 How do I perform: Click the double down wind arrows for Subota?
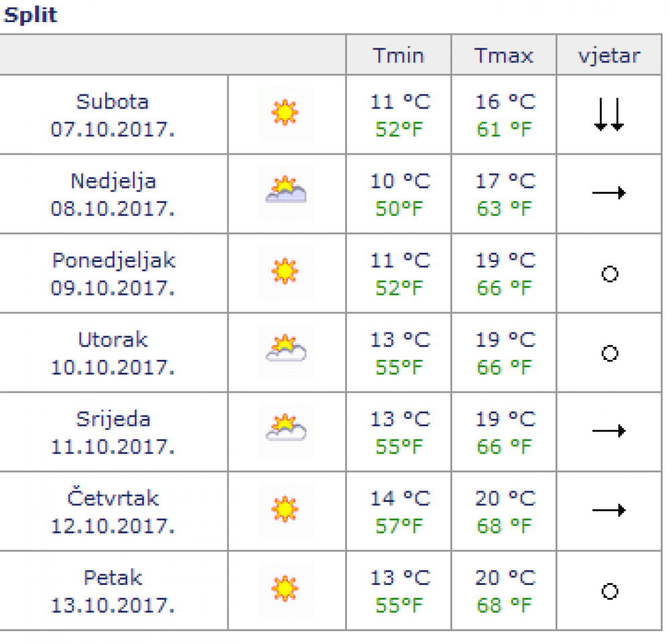point(609,114)
